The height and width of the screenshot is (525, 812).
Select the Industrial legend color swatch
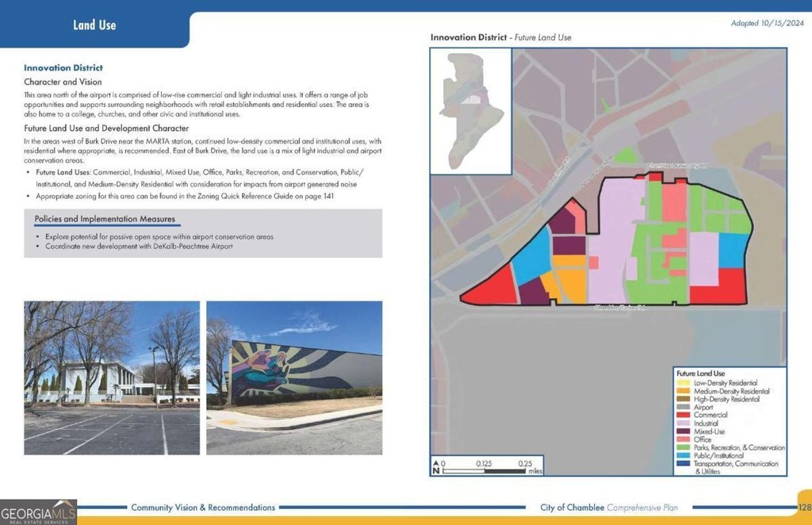point(683,423)
